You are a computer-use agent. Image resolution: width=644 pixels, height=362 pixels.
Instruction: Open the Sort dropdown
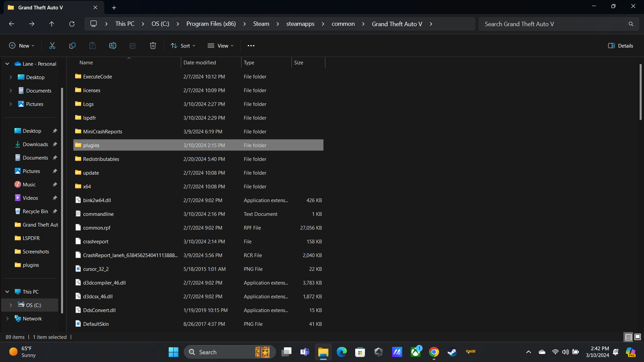point(183,46)
